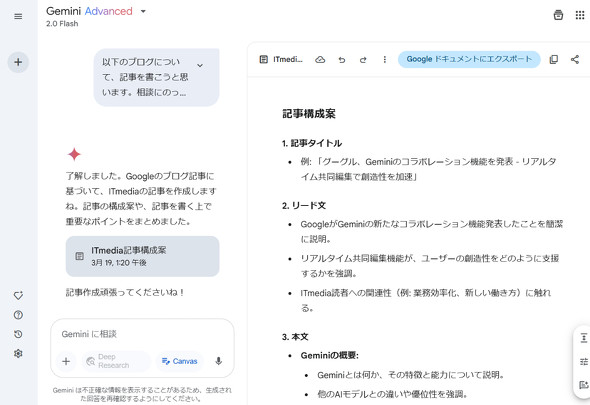Click the ITmedi... document title

pos(288,59)
